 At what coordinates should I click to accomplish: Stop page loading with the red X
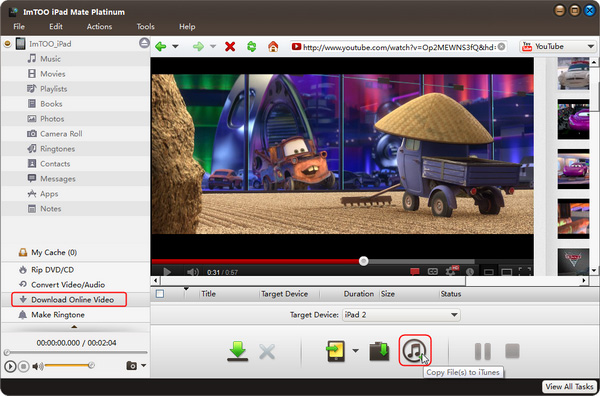230,47
